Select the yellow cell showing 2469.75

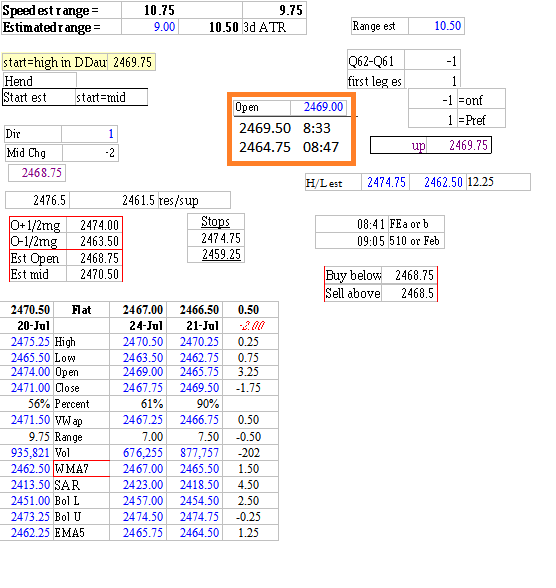click(132, 62)
